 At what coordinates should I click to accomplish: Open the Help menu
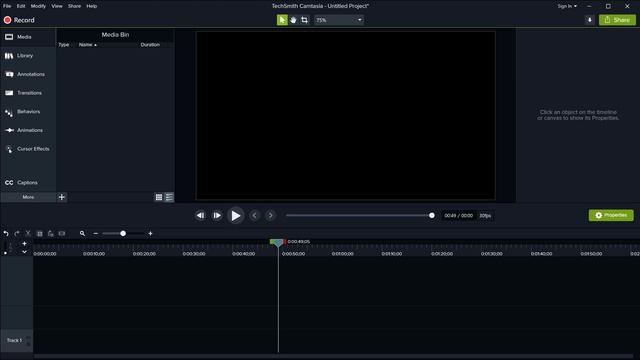(x=91, y=6)
